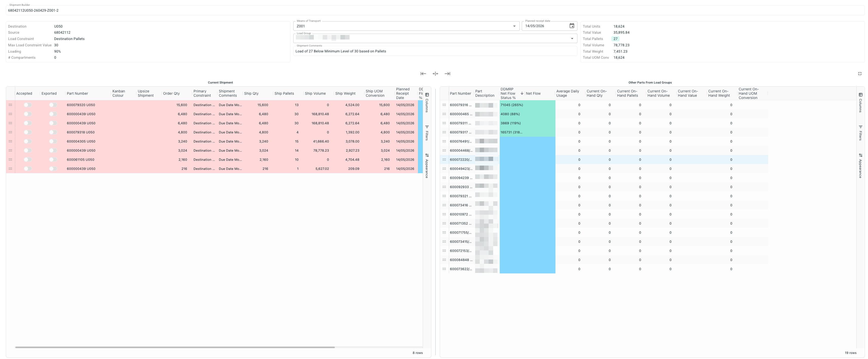Grab the drag handle for part 600079311 row

pos(444,123)
